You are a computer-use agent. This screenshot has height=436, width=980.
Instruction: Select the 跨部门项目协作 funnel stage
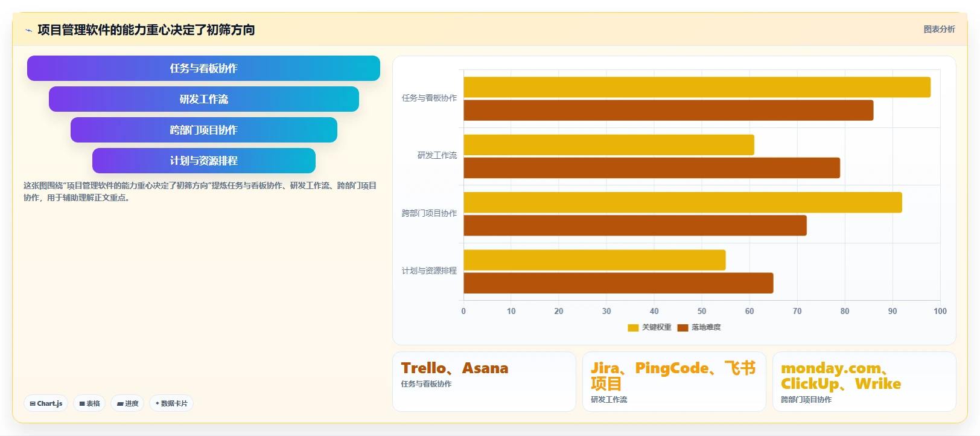coord(203,130)
